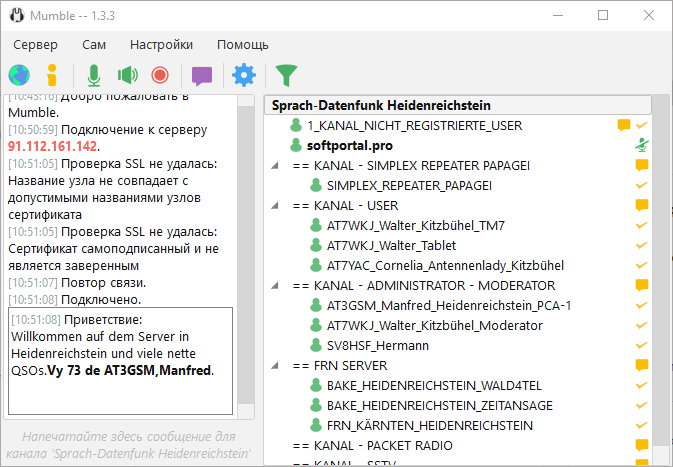Click avatar icon of FRN_KÄRNTEN_HEIDENREICHSTEIN

316,425
